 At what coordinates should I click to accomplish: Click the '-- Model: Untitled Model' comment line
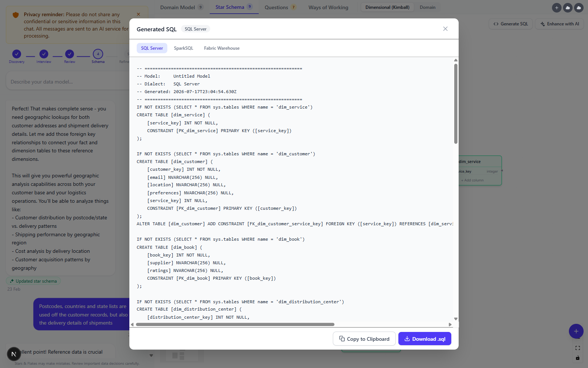(173, 76)
